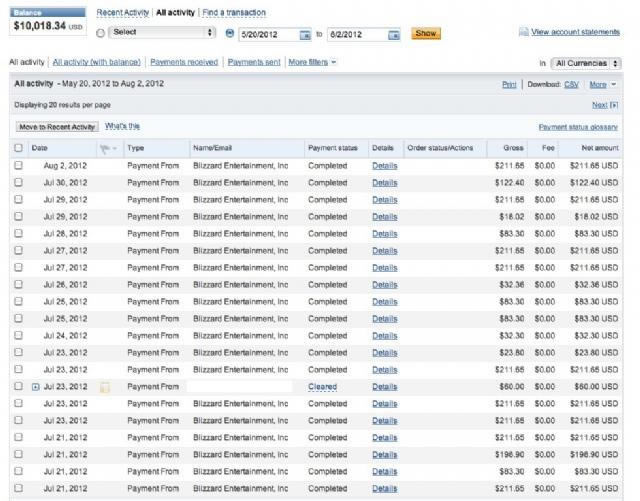Check the Aug 2, 2012 transaction checkbox
Image resolution: width=640 pixels, height=501 pixels.
18,165
